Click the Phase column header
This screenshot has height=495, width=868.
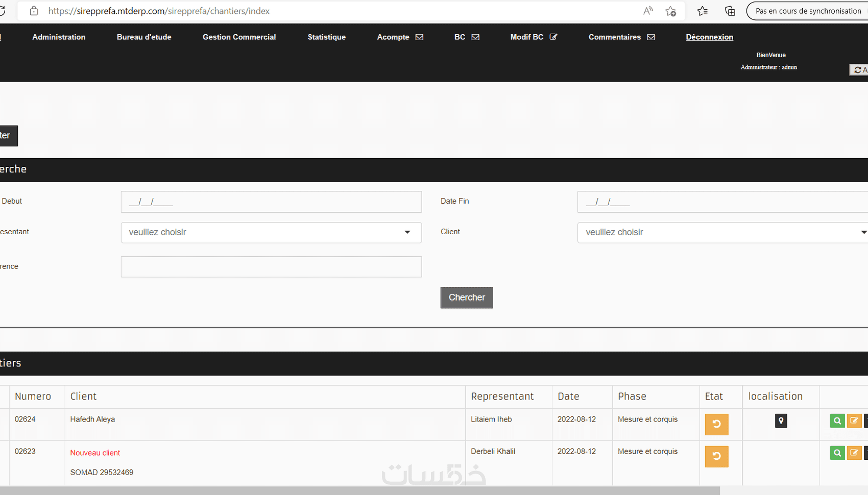click(632, 397)
